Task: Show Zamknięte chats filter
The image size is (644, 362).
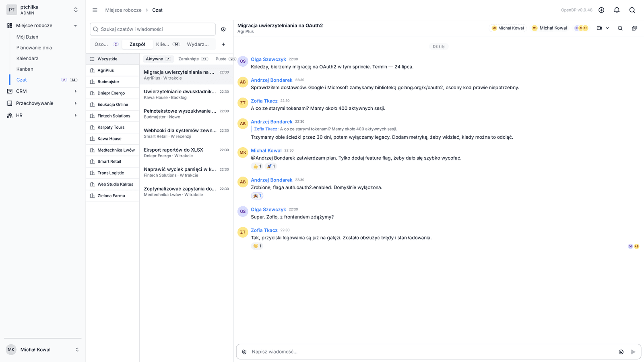Action: click(x=193, y=59)
